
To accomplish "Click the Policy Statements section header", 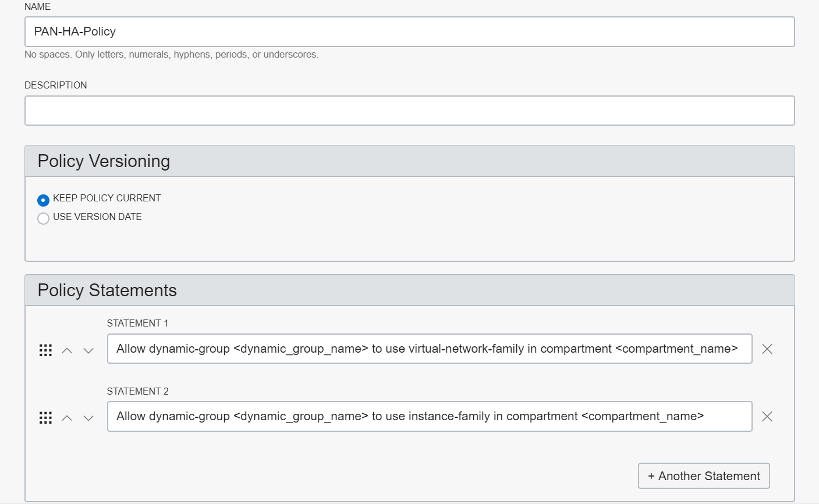I will (107, 290).
